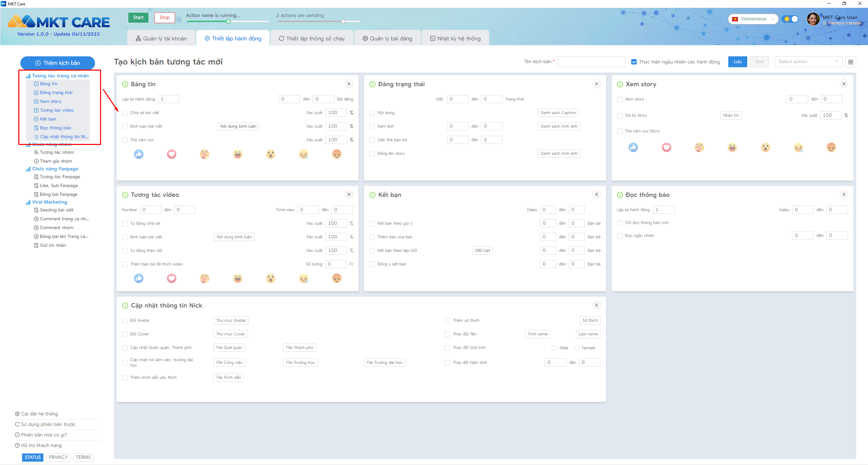The height and width of the screenshot is (465, 868).
Task: Uncheck Thực hiện ngẫu nhiên các hành động
Action: click(634, 62)
